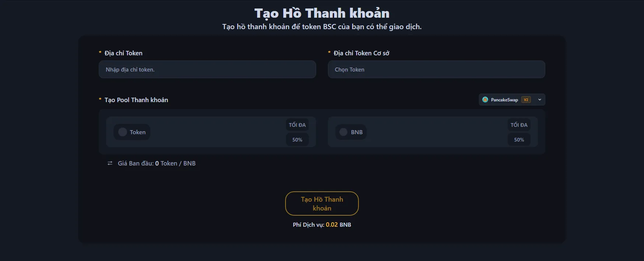
Task: Click the round Token placeholder icon
Action: click(x=123, y=132)
